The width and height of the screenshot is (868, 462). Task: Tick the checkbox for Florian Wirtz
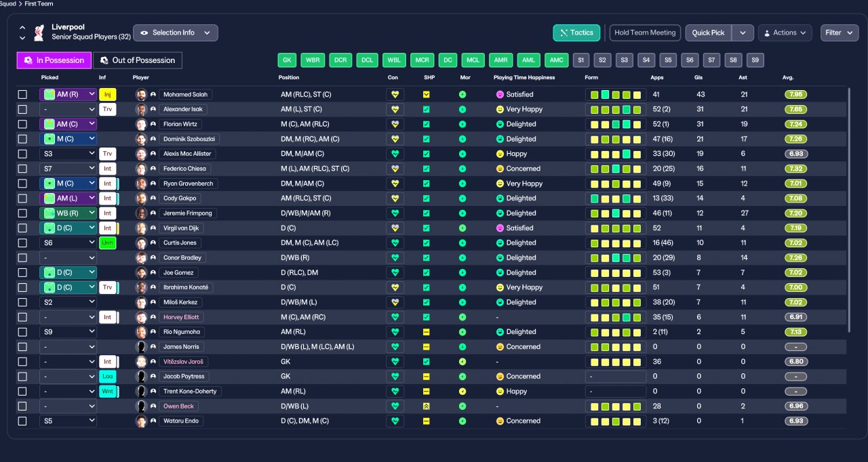[x=22, y=124]
